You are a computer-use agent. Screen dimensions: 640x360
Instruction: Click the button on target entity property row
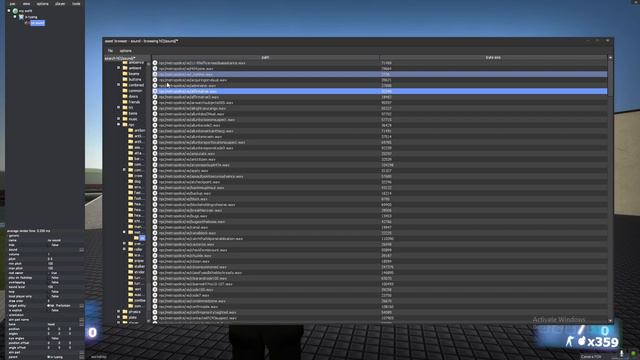[x=82, y=306]
